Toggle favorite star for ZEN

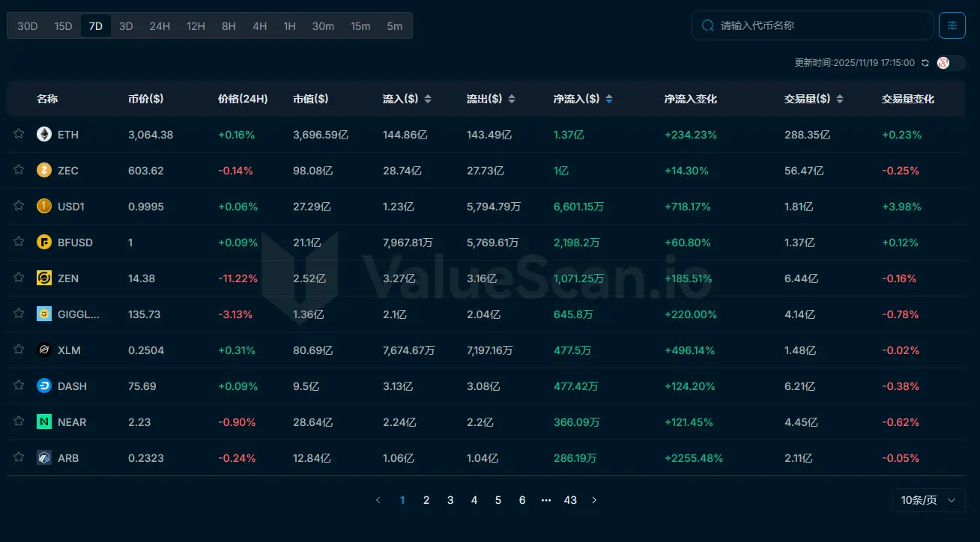click(19, 277)
